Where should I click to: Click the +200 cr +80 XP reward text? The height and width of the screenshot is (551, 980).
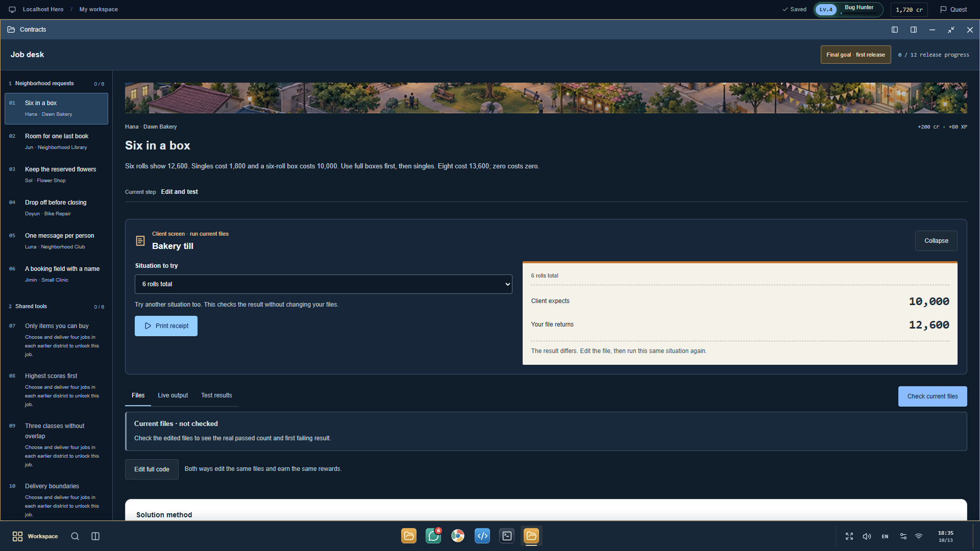coord(942,127)
